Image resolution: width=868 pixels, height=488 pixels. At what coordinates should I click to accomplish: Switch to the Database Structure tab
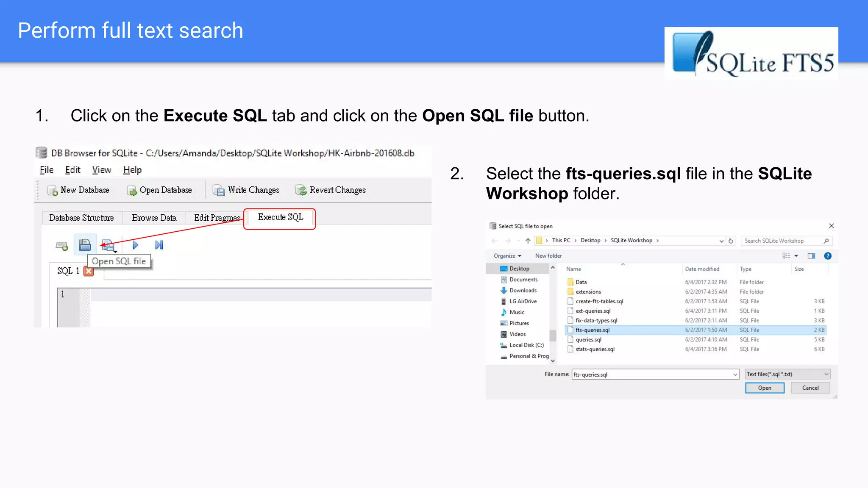pos(82,218)
